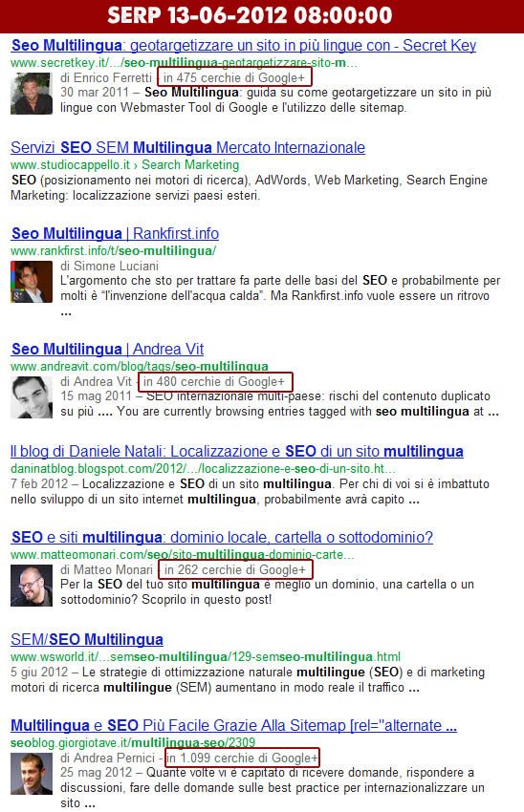
Task: Open the Seo Multilingua Secret Key result
Action: [x=244, y=46]
